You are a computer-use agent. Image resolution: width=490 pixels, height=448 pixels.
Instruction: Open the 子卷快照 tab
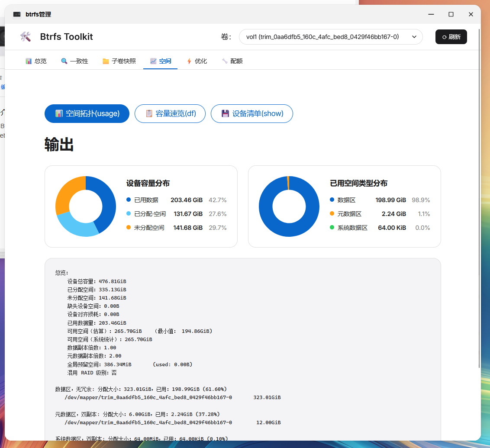tap(119, 61)
